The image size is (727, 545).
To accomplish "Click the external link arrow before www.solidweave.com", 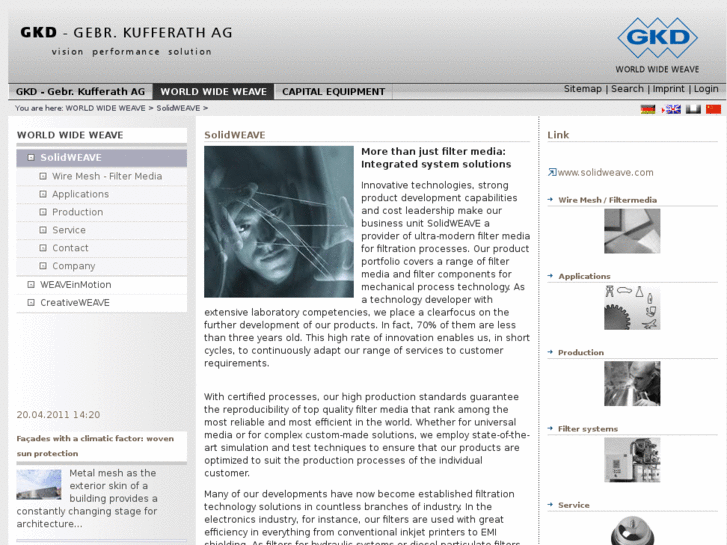I will click(552, 173).
